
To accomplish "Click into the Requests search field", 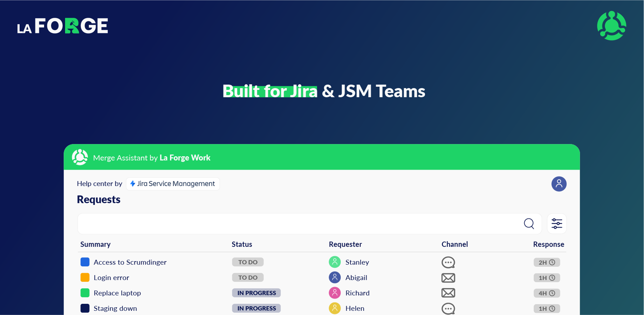I will coord(310,223).
